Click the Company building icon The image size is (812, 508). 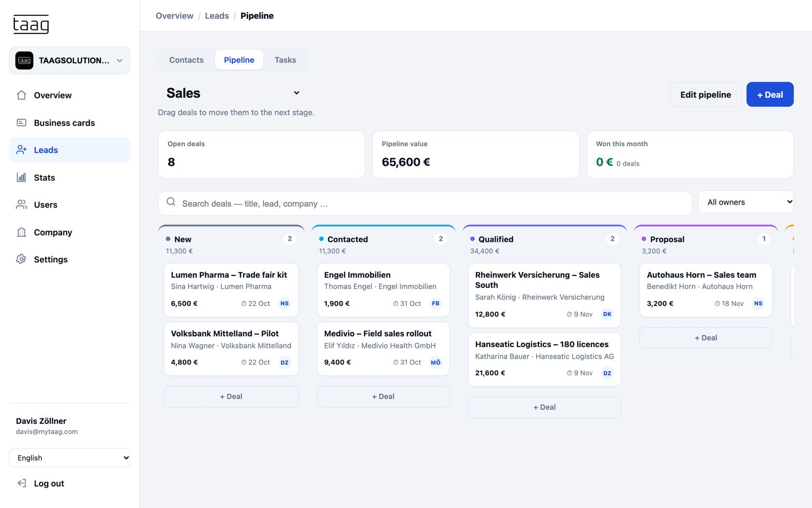tap(21, 232)
